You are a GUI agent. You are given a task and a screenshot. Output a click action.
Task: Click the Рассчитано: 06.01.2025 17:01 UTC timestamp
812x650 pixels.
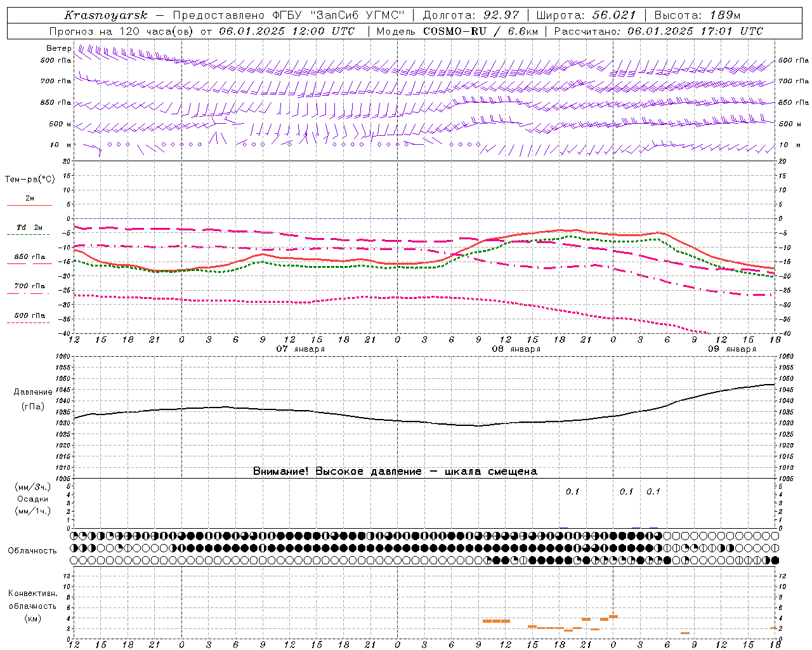pyautogui.click(x=658, y=31)
